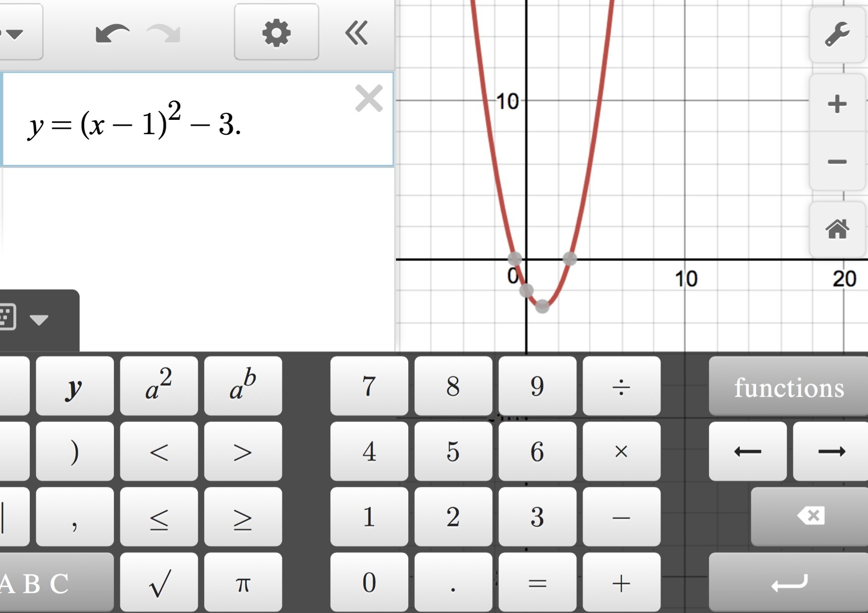
Task: Move cursor right with arrow key
Action: [x=831, y=451]
